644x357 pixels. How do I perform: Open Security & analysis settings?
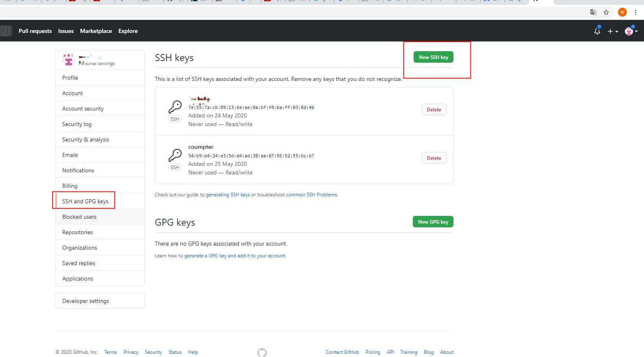tap(100, 139)
